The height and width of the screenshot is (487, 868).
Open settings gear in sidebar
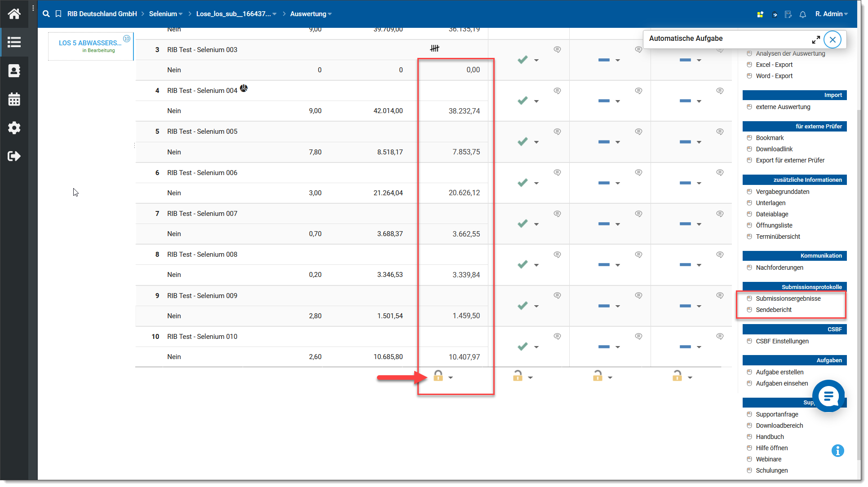coord(14,128)
